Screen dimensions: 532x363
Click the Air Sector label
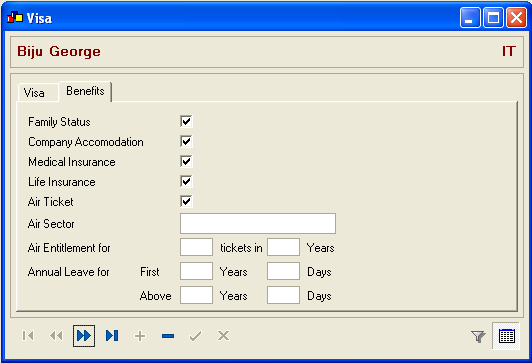click(51, 224)
